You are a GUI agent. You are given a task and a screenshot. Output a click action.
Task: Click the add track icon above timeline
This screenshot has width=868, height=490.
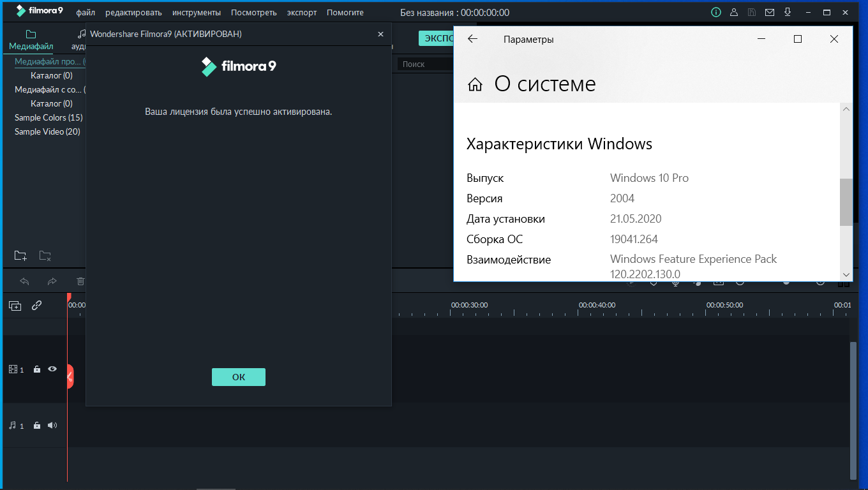tap(15, 306)
